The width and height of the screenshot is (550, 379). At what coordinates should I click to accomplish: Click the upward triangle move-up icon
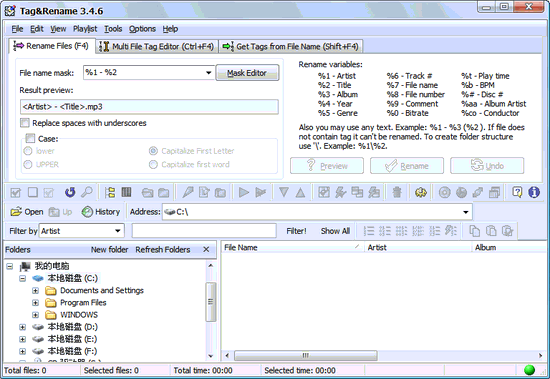pos(300,192)
